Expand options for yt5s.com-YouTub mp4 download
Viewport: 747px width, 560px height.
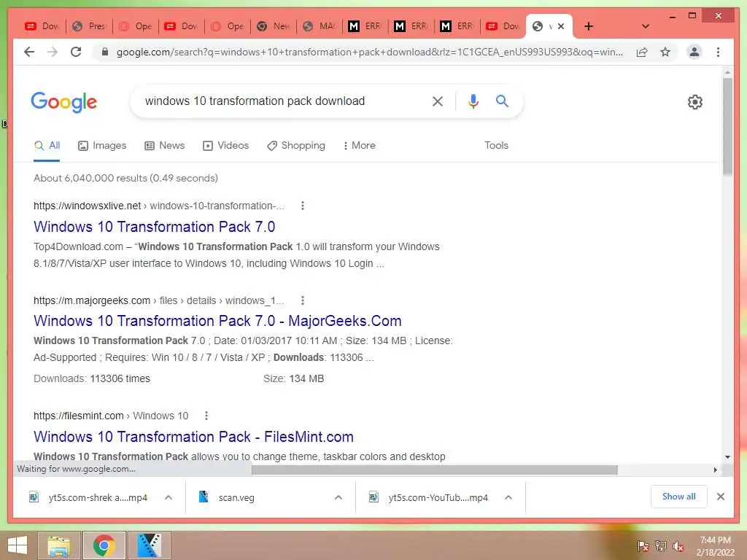[508, 497]
